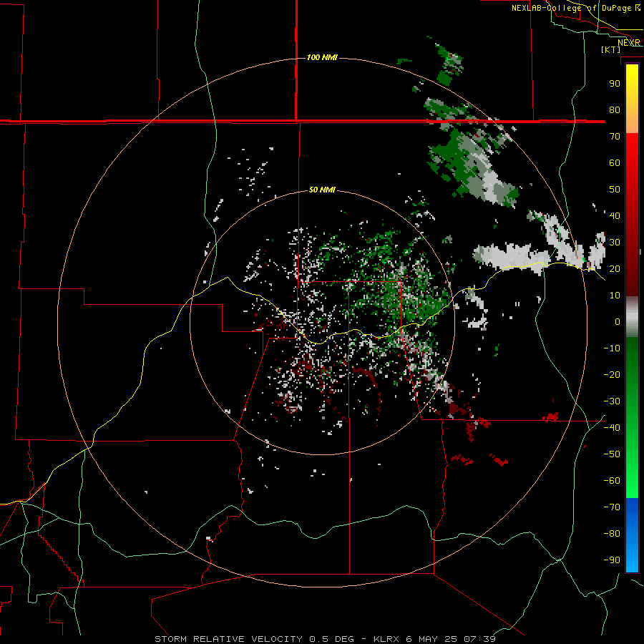The image size is (644, 644).
Task: Click the "-40" value on velocity scale
Action: coord(612,428)
